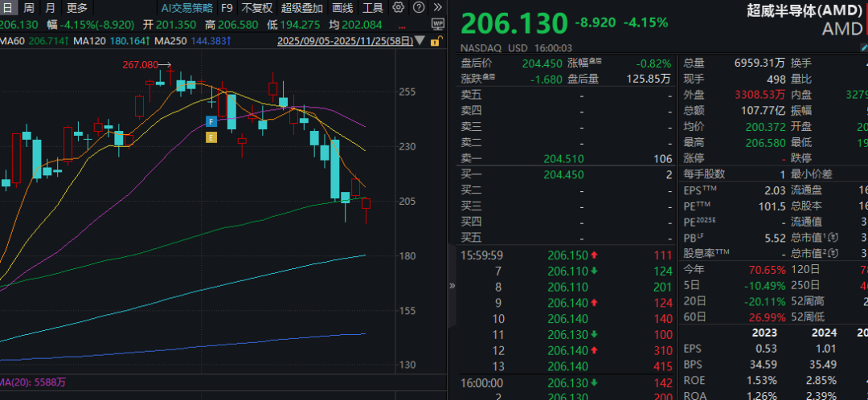Click 总量 value 6959.31万
The height and width of the screenshot is (400, 868).
[759, 63]
